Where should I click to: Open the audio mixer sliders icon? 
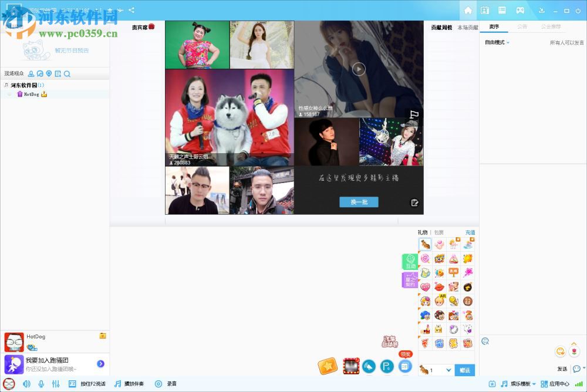click(56, 384)
